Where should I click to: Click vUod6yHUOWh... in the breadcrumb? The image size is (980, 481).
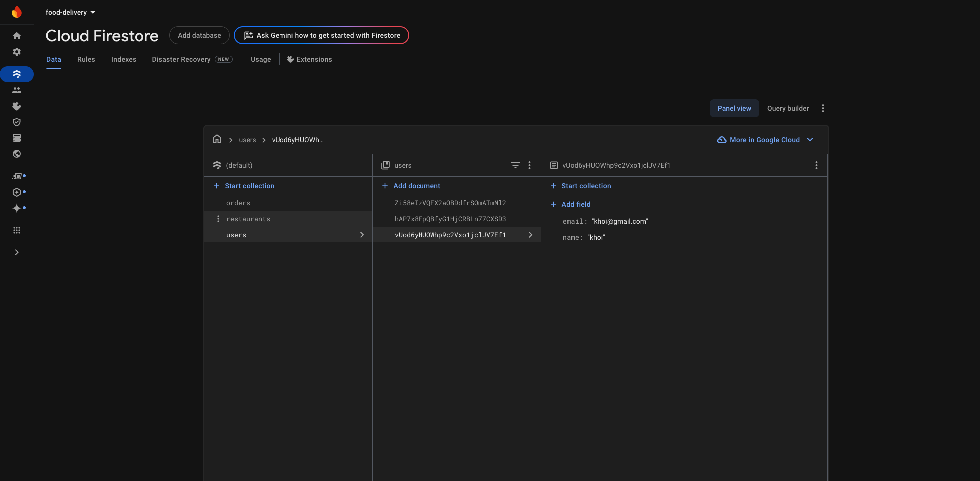pos(297,140)
